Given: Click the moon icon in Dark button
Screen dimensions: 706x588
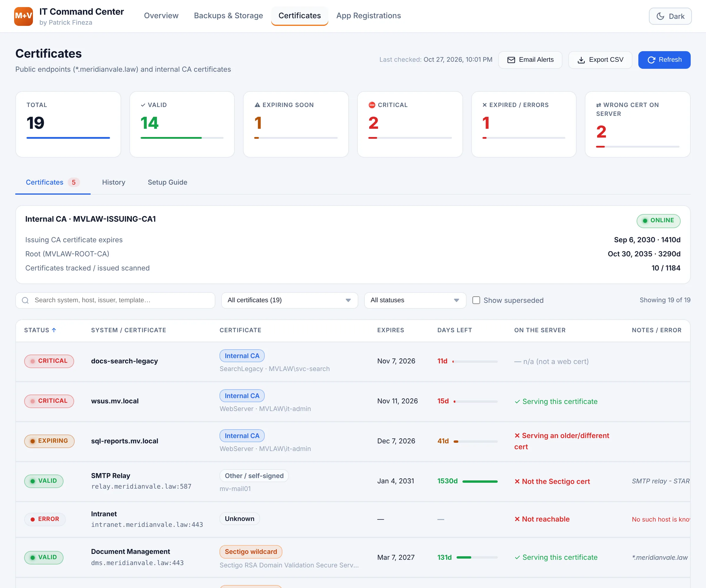Looking at the screenshot, I should 660,16.
